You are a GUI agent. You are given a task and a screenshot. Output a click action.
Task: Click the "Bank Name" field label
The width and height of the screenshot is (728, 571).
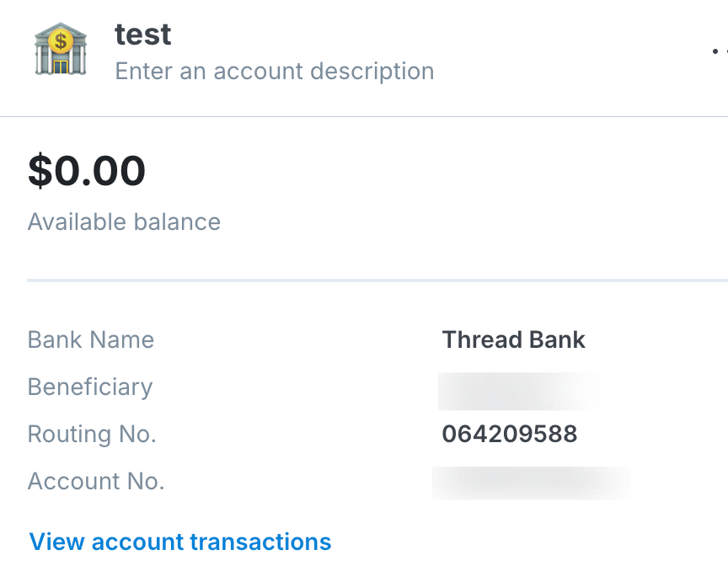(91, 340)
